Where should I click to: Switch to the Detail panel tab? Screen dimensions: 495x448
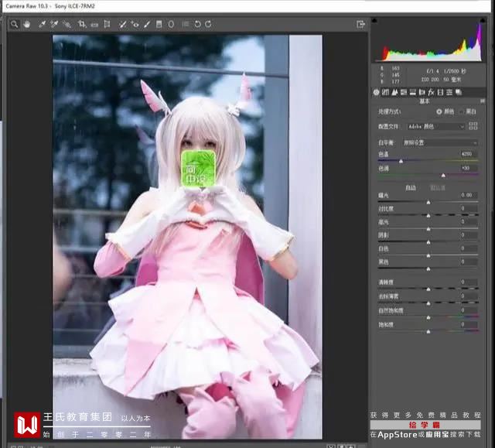[x=394, y=92]
